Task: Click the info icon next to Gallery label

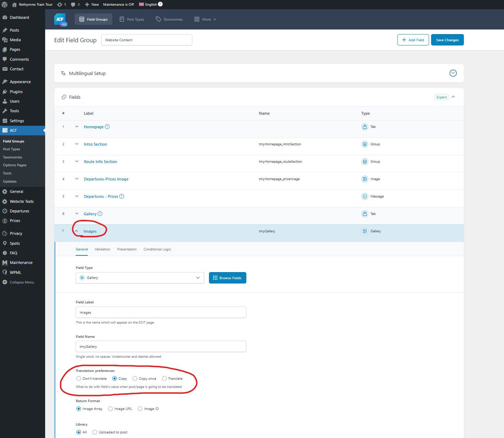Action: (x=100, y=214)
